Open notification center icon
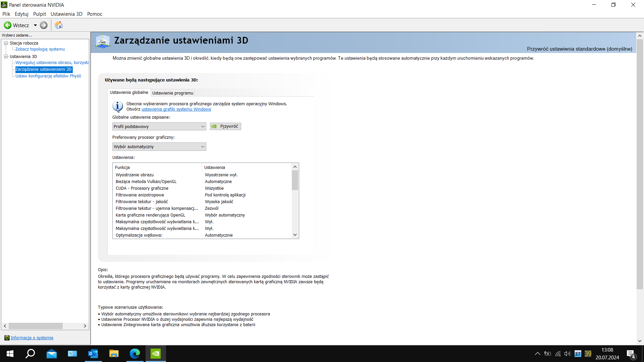The image size is (644, 362). pyautogui.click(x=631, y=354)
